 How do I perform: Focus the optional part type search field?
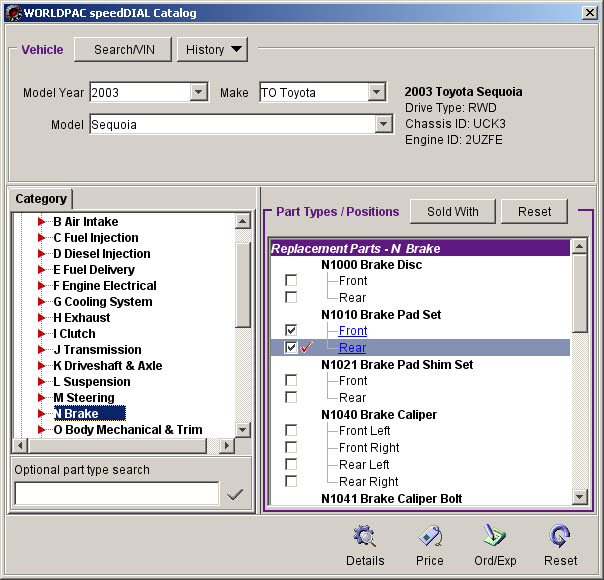[x=116, y=494]
